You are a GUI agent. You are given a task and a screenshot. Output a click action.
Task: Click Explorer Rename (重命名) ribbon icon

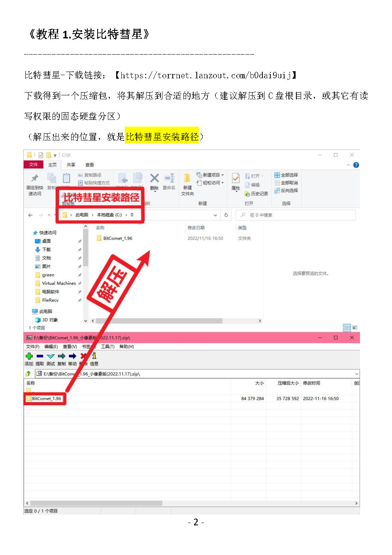tap(170, 178)
